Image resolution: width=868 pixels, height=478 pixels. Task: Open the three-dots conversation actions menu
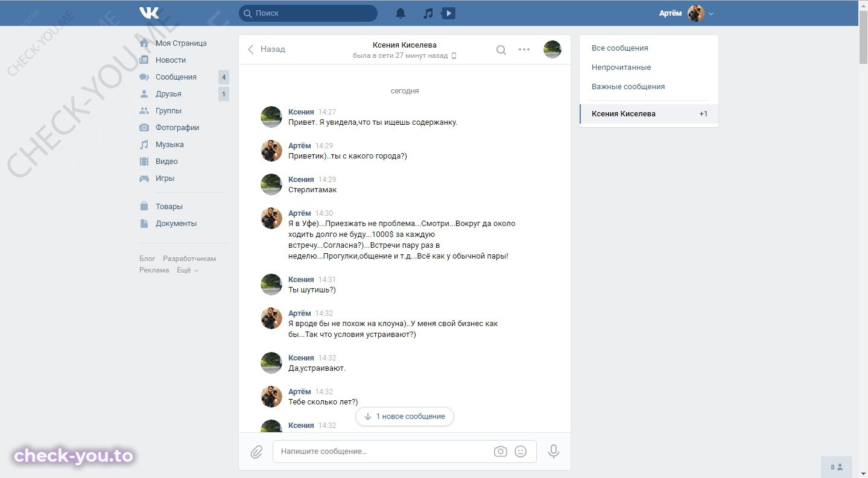coord(524,50)
